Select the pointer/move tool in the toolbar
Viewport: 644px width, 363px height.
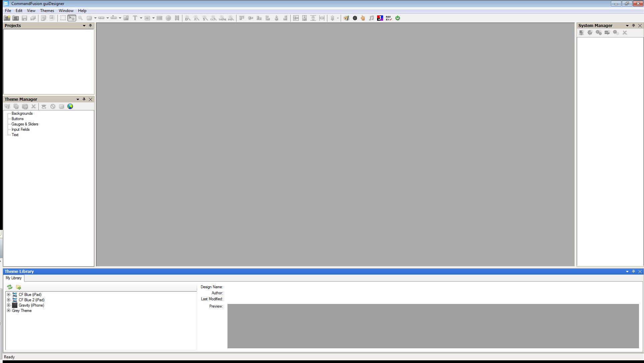tap(71, 18)
